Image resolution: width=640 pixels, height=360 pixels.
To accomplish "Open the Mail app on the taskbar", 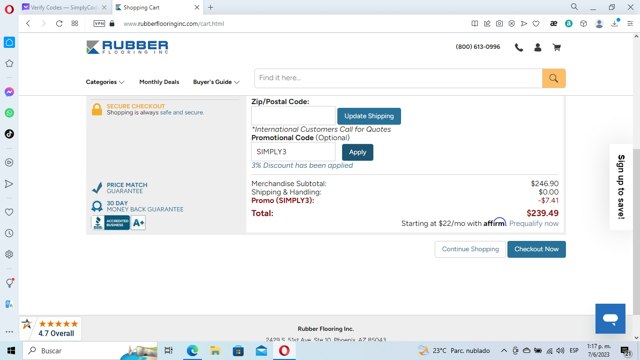I will pyautogui.click(x=261, y=351).
